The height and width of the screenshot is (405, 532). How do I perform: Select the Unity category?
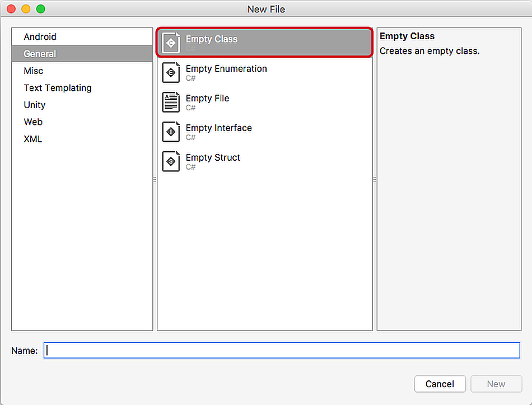click(35, 105)
